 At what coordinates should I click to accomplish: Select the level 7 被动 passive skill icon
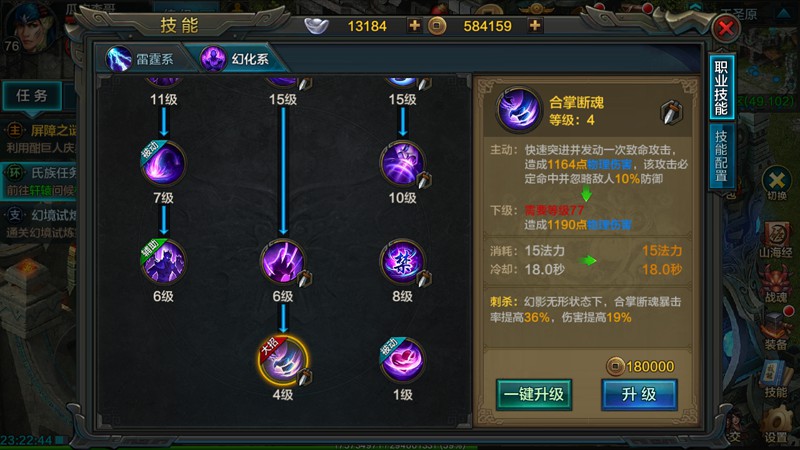pos(163,163)
